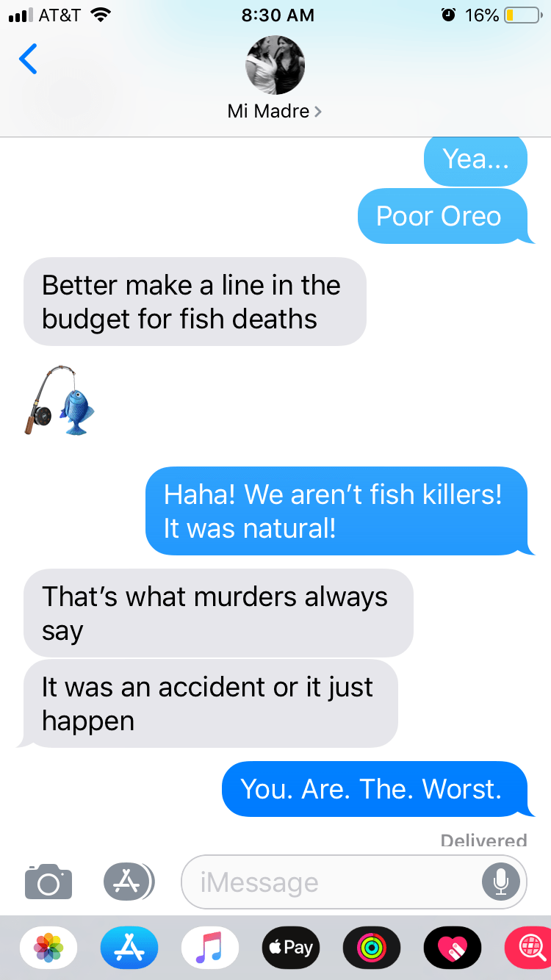Expand contact details chevron next to Mi Madre
Viewport: 551px width, 980px height.
(317, 112)
